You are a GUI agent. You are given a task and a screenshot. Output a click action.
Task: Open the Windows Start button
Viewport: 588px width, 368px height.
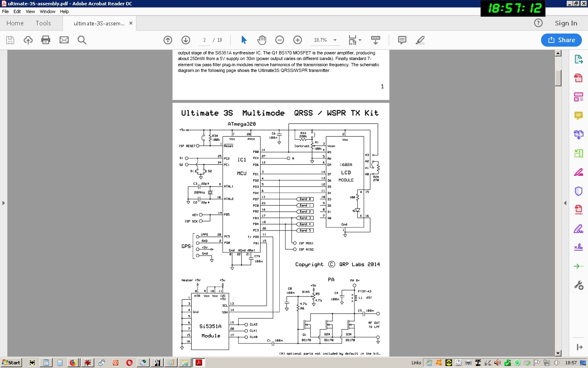pos(11,363)
